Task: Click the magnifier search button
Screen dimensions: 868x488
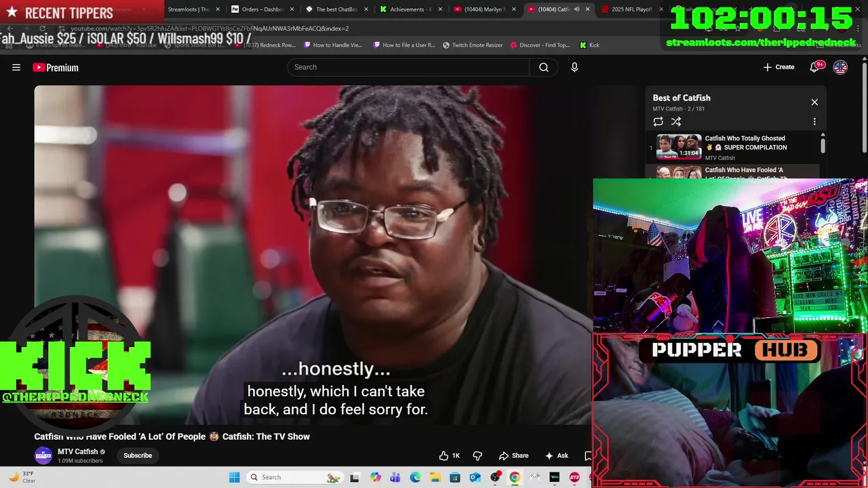Action: click(544, 67)
